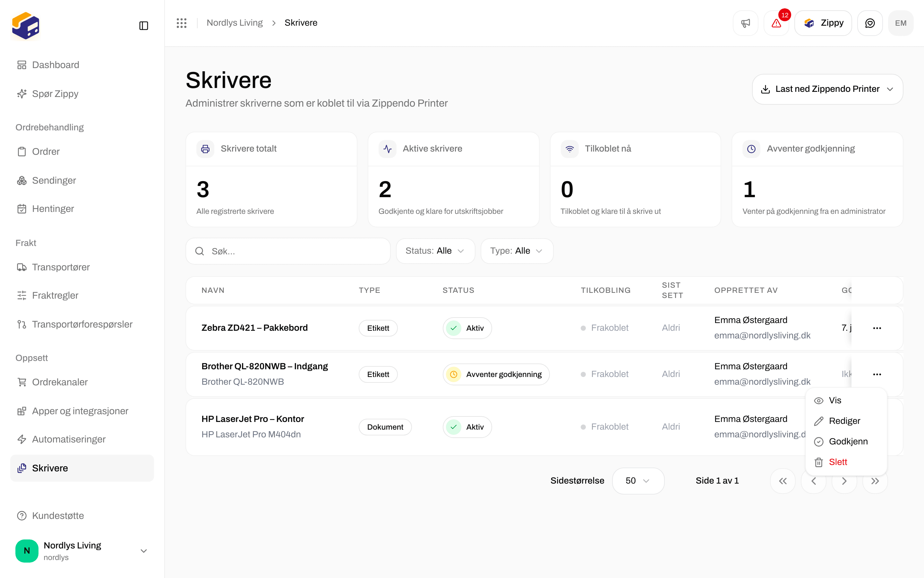This screenshot has height=578, width=924.
Task: Navigate to Ordrer
Action: click(82, 151)
